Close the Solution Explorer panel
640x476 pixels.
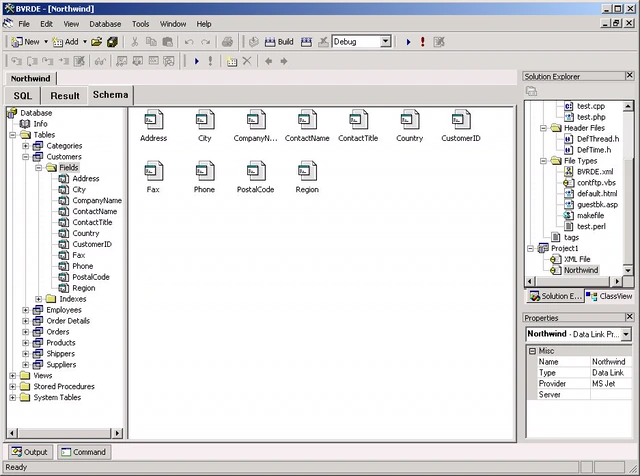tap(629, 76)
